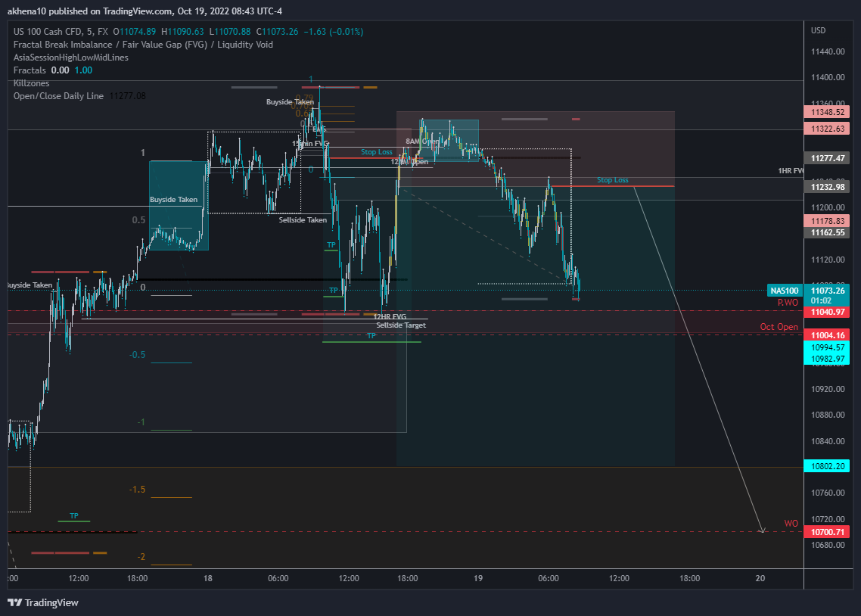Click the Fibonacci -2 level label
This screenshot has height=616, width=861.
141,557
